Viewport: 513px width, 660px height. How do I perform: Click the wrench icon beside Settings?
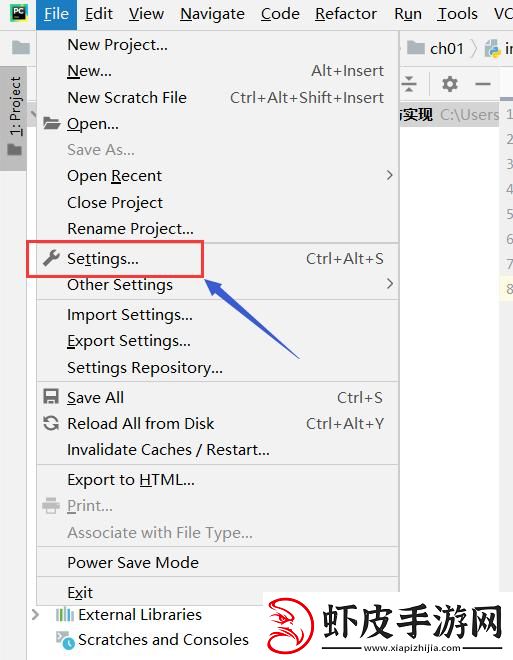(51, 258)
